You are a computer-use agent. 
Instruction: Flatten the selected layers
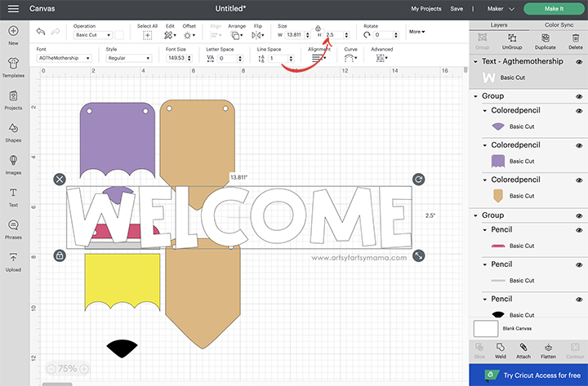tap(548, 351)
